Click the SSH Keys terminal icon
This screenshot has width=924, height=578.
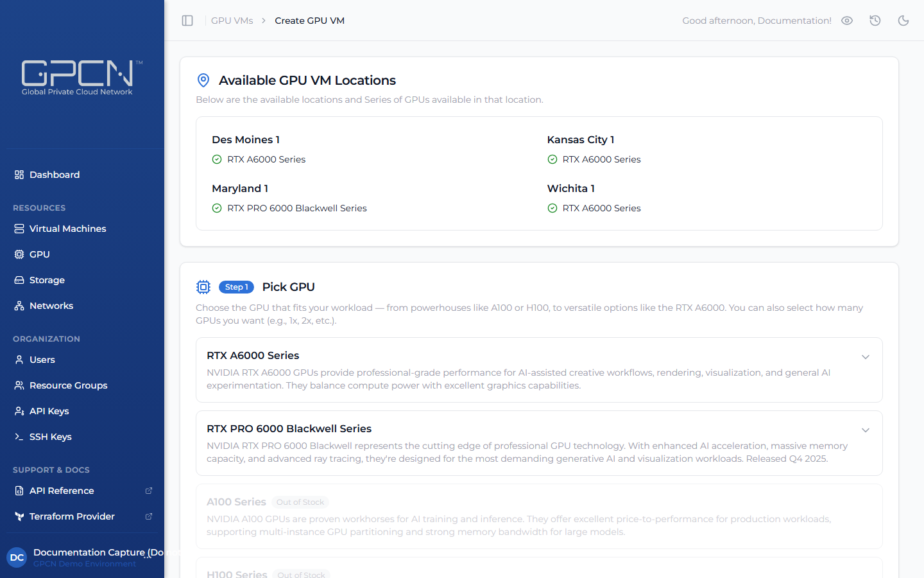[19, 437]
